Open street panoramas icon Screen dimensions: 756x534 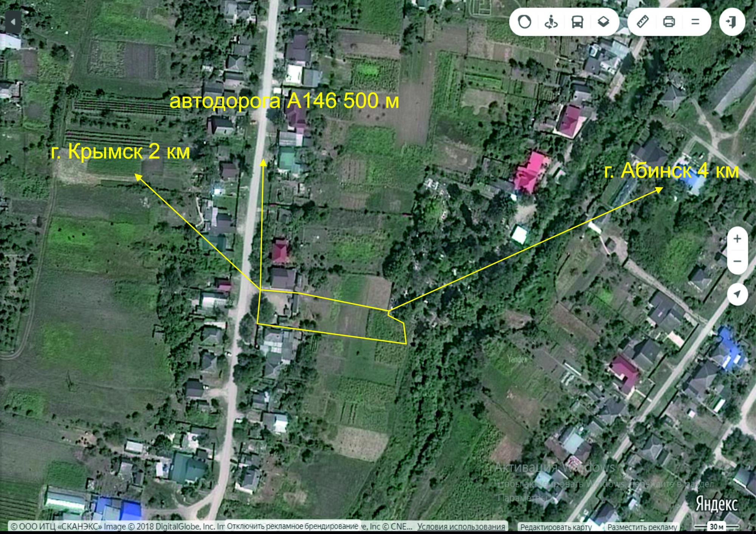[551, 22]
